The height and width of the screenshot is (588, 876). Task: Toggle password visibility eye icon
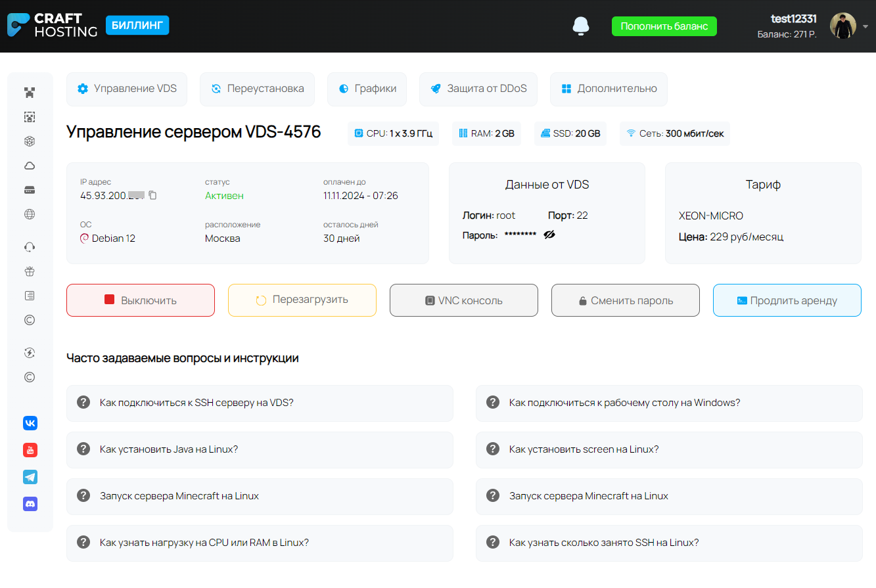[549, 235]
